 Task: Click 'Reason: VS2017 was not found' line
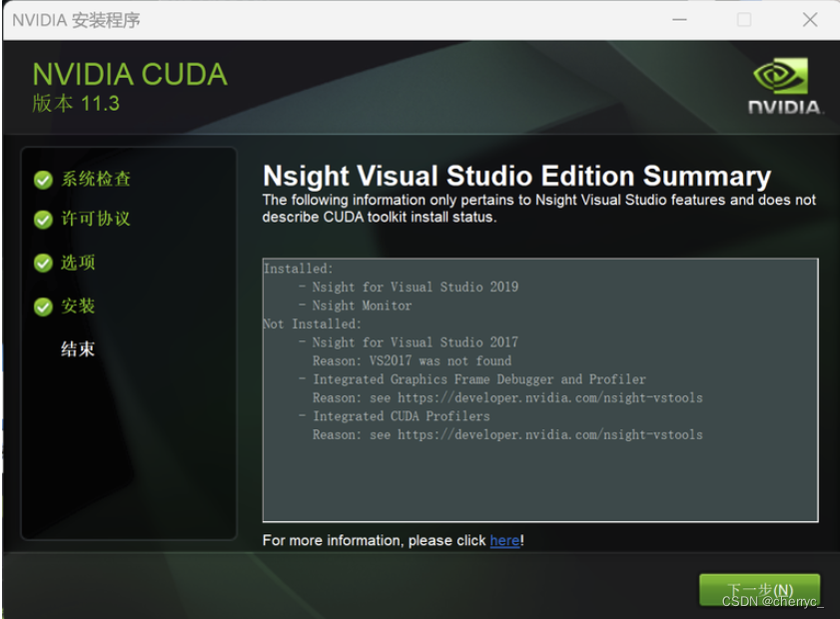pyautogui.click(x=412, y=360)
